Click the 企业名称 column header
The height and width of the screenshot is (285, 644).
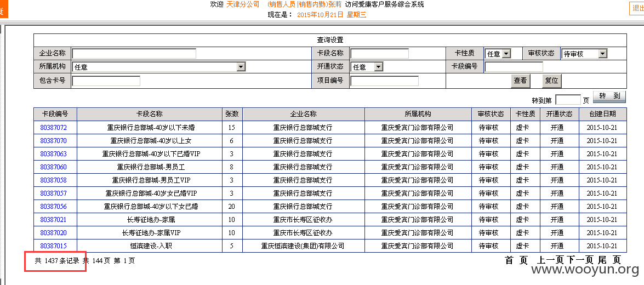[x=303, y=114]
